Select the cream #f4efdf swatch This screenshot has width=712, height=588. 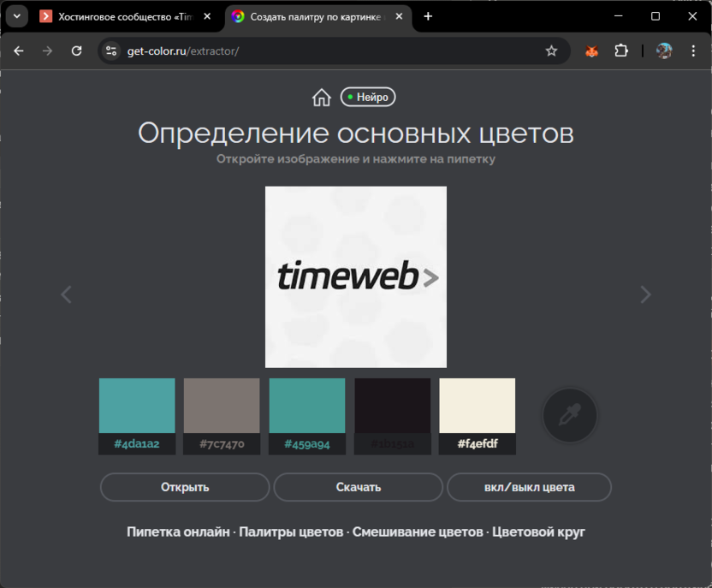478,406
